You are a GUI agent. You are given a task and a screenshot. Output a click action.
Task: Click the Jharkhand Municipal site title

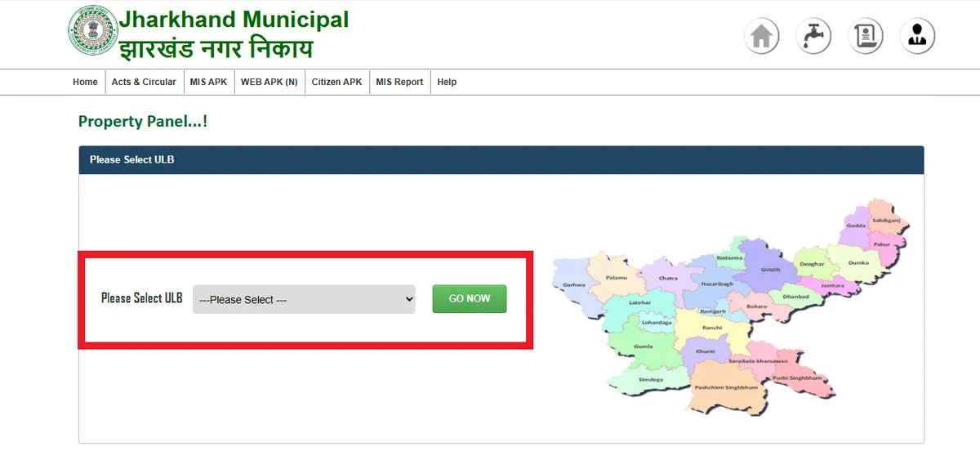(234, 20)
